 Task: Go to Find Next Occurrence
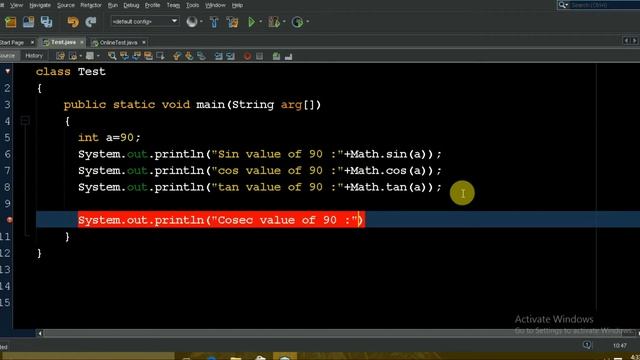[x=136, y=56]
